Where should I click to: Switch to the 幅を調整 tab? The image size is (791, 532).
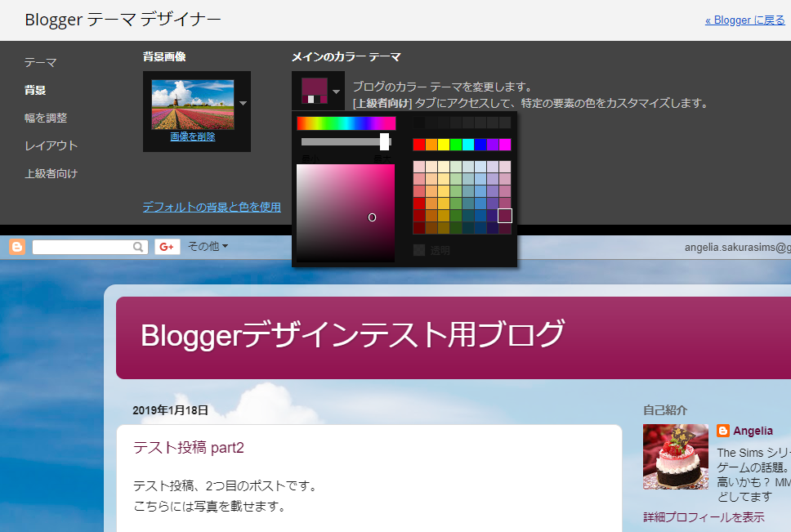click(x=46, y=118)
